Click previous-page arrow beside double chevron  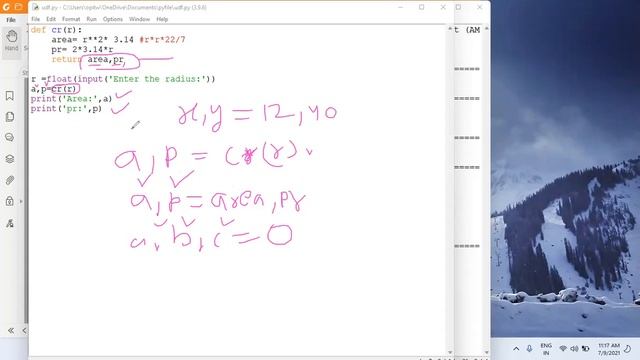(24, 330)
